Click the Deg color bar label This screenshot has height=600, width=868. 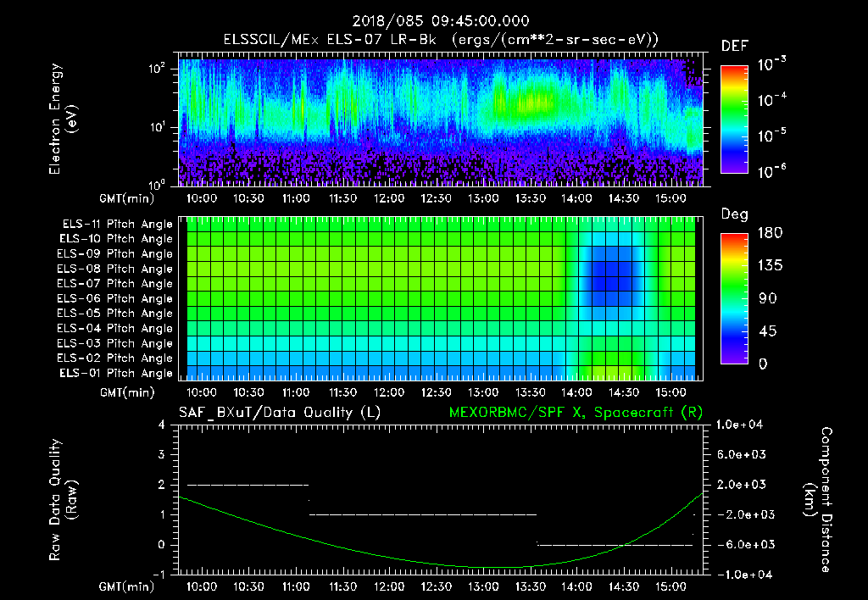point(734,214)
